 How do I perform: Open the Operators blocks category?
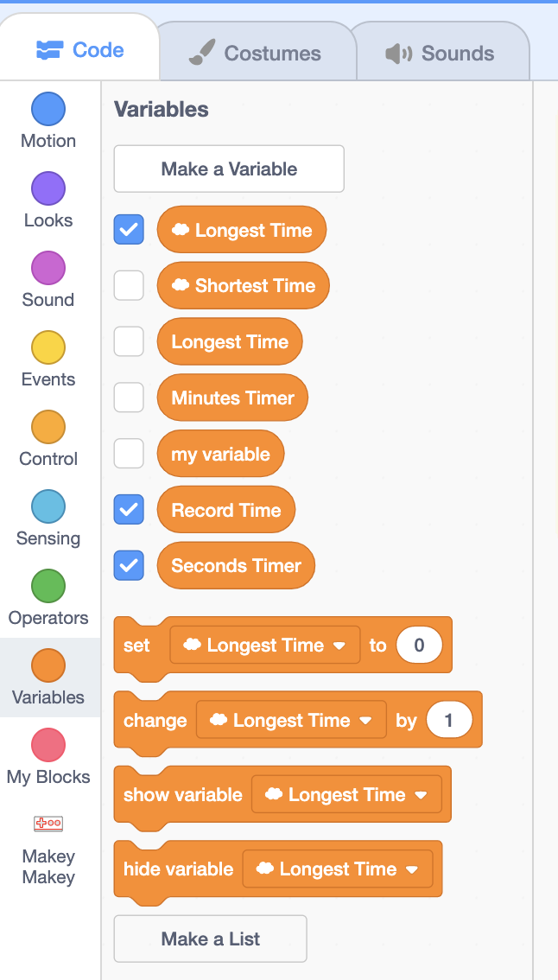tap(48, 598)
